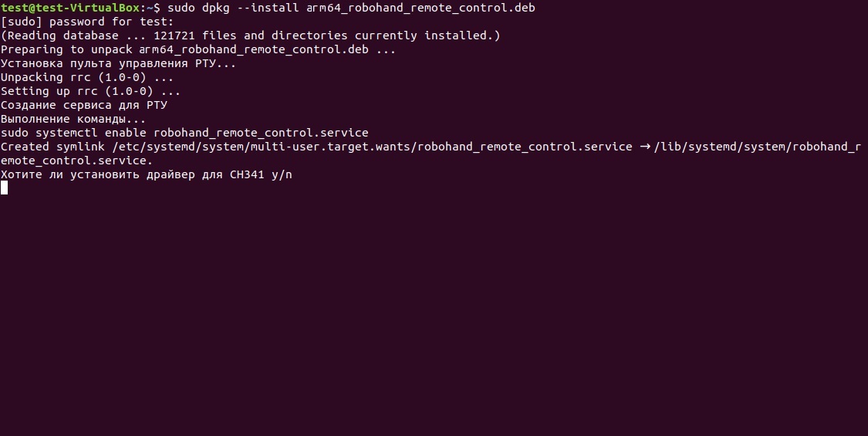
Task: Click the 'Выполнение команды...' line
Action: point(73,119)
